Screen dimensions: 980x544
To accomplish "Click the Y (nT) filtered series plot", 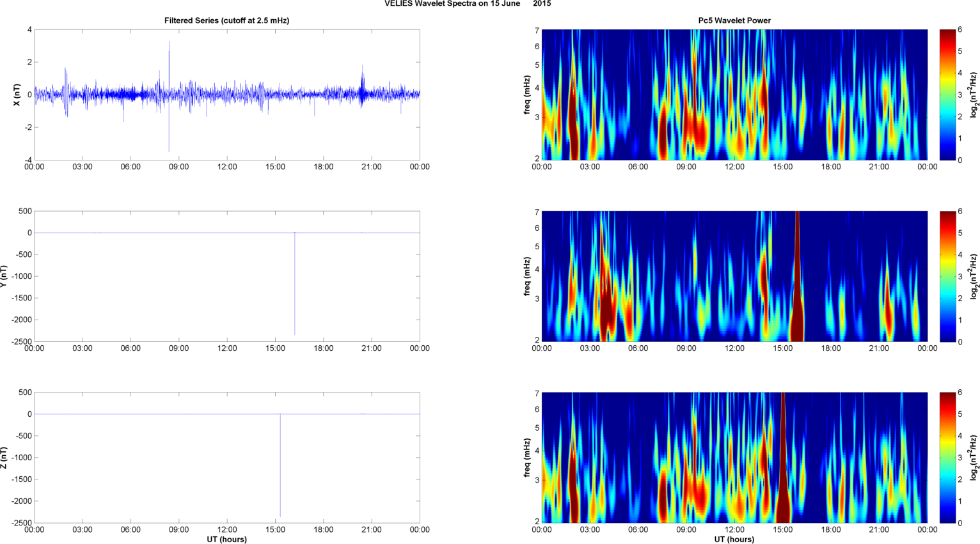I will pos(227,276).
